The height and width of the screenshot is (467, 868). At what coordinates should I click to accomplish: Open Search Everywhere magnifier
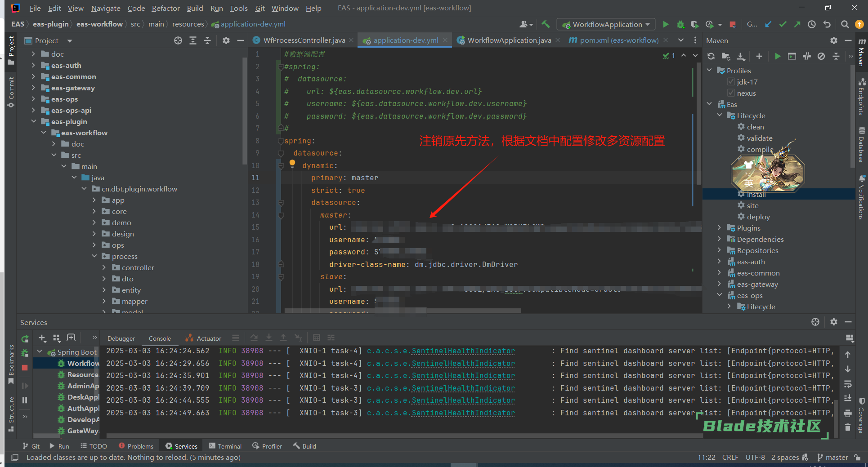point(845,24)
